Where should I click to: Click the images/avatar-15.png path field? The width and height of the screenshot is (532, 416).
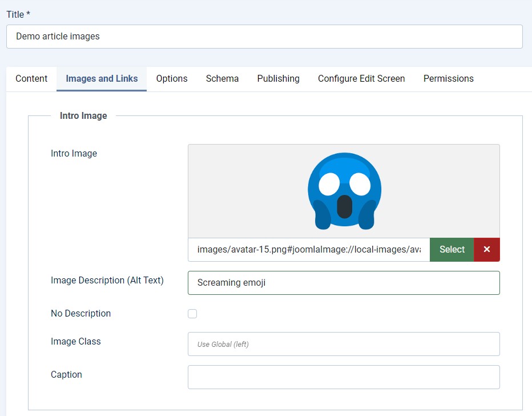tap(308, 250)
